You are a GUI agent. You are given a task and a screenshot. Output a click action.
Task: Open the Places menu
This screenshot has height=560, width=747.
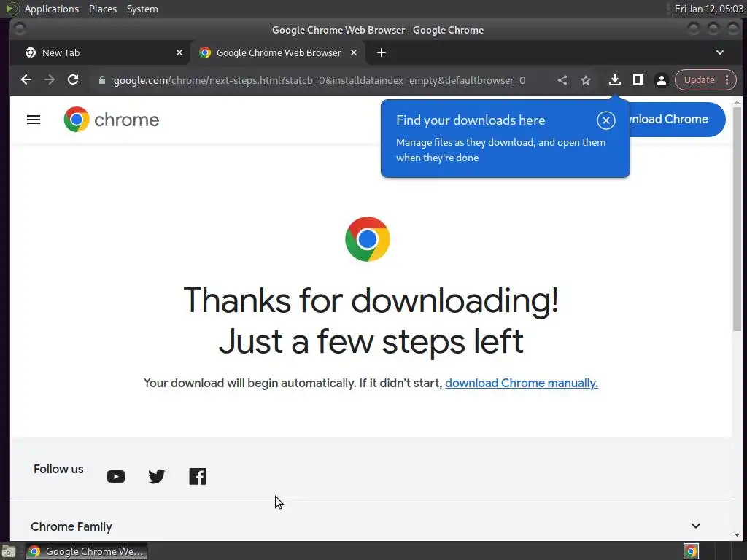[x=102, y=9]
